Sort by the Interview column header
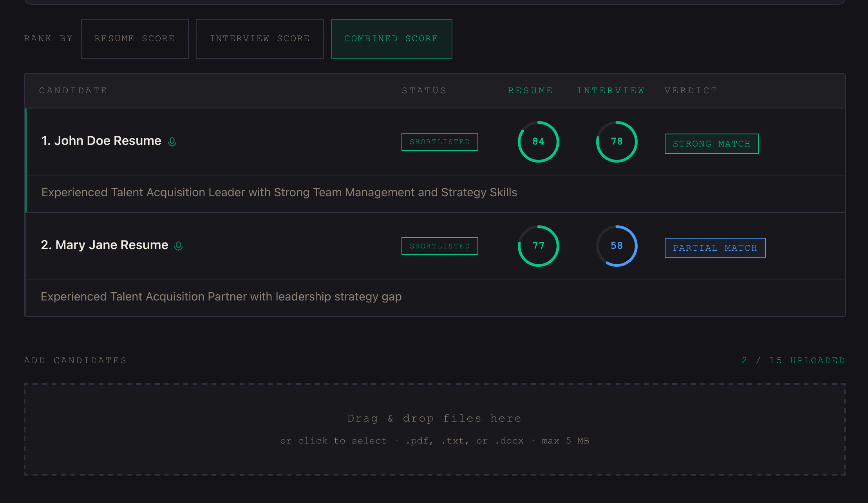The height and width of the screenshot is (503, 868). (611, 90)
